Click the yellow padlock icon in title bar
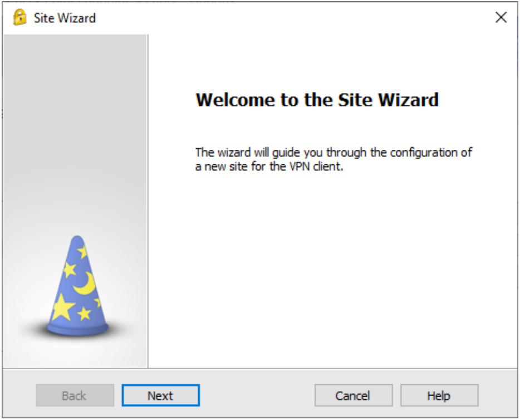Image resolution: width=520 pixels, height=420 pixels. 19,17
